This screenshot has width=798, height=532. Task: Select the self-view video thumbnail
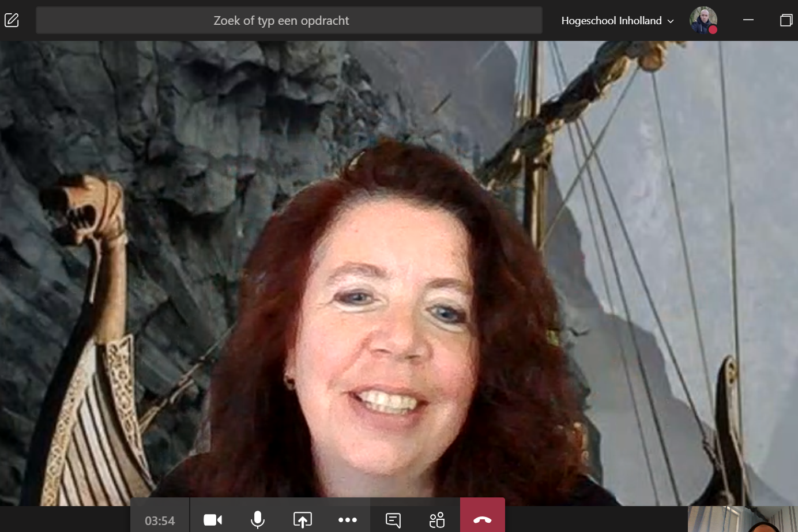tap(742, 520)
